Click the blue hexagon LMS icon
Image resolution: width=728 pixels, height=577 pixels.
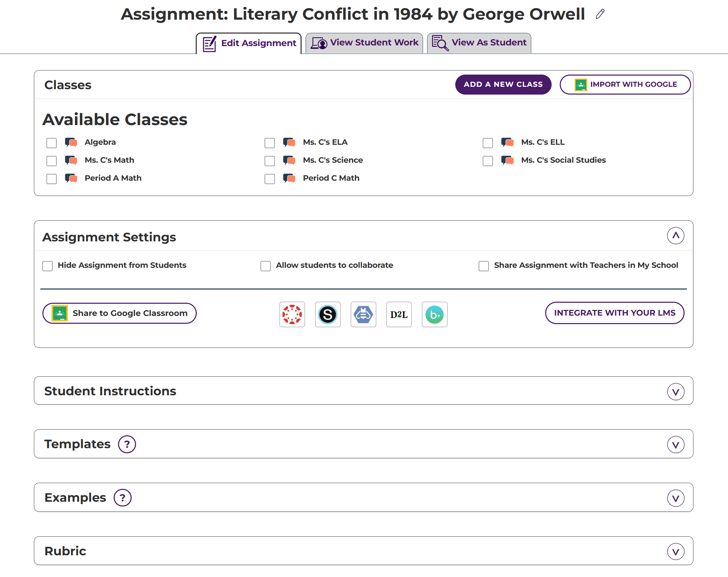363,314
